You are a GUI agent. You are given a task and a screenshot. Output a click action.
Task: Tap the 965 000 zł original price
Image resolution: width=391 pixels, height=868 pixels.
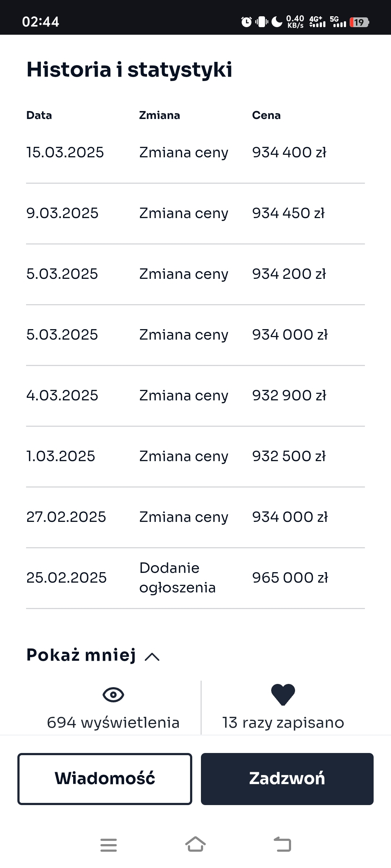(x=290, y=578)
